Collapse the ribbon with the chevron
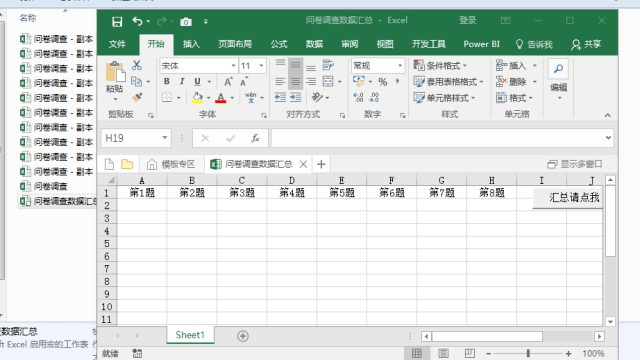Screen dimensions: 640x360 point(608,116)
